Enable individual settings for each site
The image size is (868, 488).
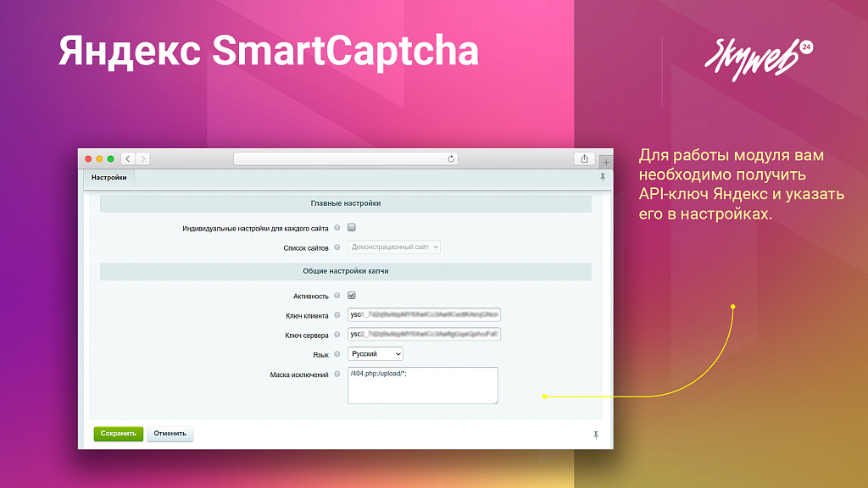[351, 227]
